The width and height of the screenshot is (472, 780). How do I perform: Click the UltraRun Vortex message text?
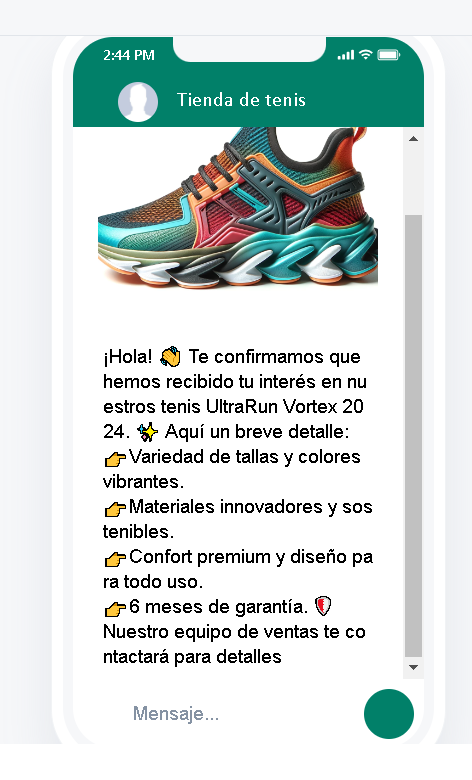click(x=238, y=506)
